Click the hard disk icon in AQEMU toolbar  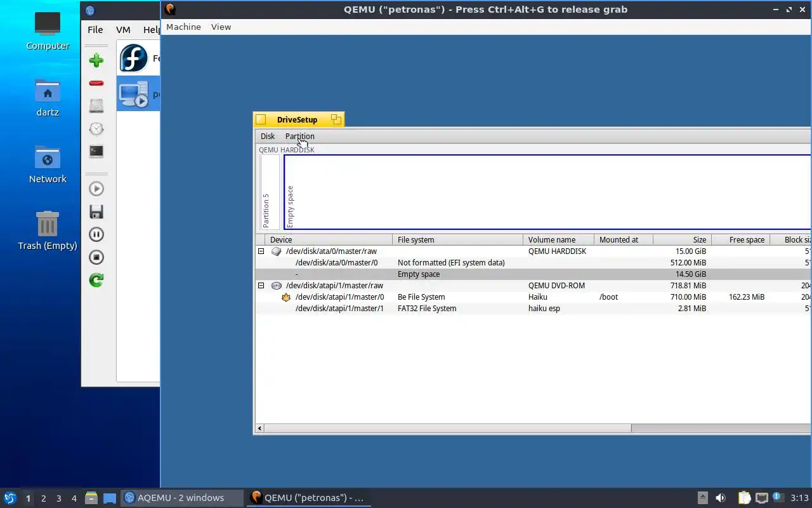click(x=96, y=106)
